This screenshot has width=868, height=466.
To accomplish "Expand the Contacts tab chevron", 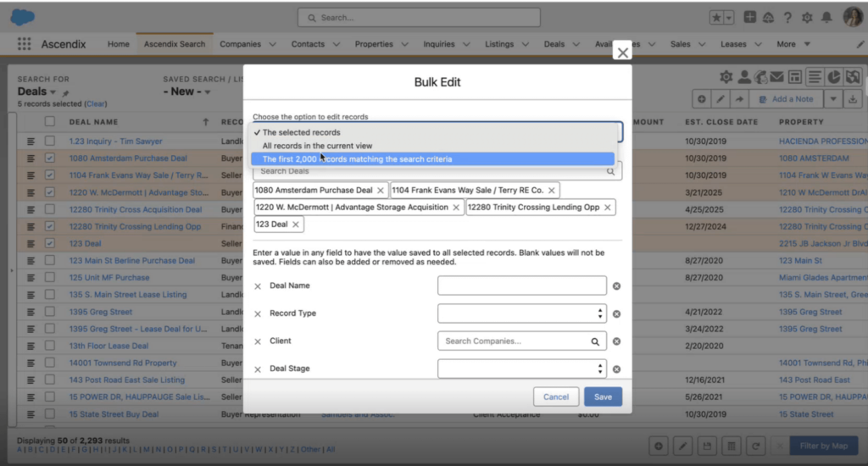I will [x=336, y=44].
